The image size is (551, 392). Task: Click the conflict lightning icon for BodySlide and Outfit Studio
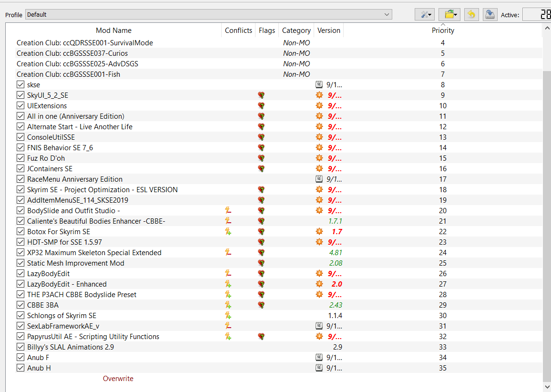point(228,211)
